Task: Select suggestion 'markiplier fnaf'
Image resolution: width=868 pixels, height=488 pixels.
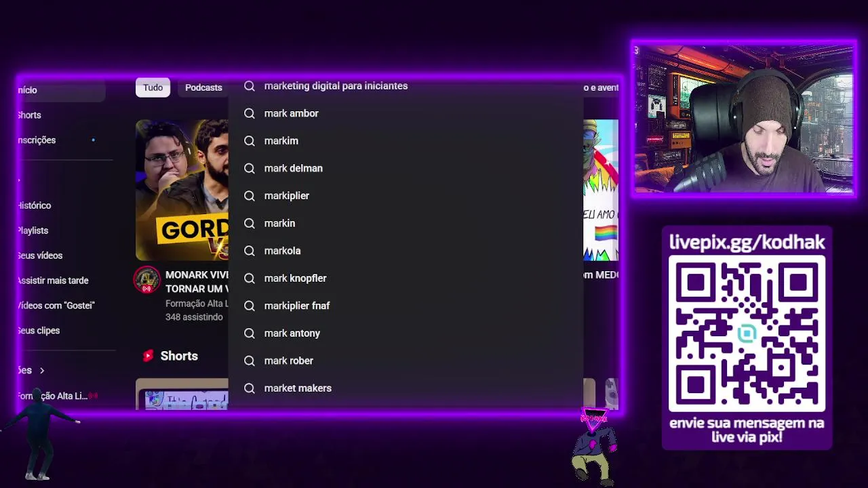Action: pos(406,306)
